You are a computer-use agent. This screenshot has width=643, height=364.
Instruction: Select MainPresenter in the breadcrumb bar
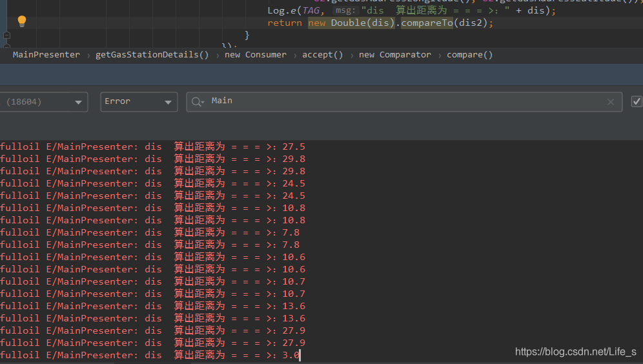click(x=46, y=55)
